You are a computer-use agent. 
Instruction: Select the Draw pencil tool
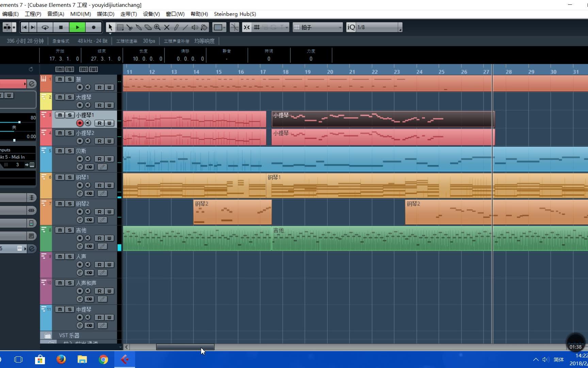176,27
